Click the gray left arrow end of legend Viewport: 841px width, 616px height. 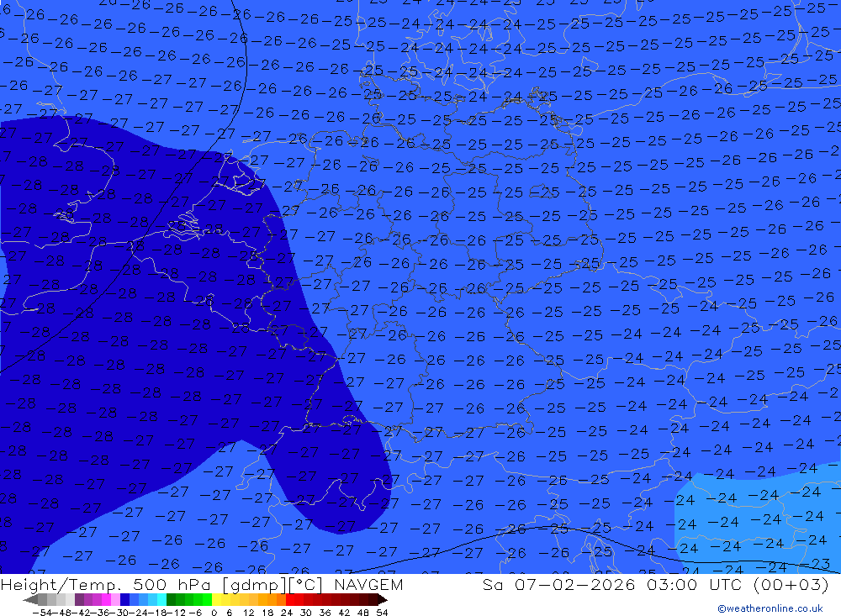tap(30, 599)
